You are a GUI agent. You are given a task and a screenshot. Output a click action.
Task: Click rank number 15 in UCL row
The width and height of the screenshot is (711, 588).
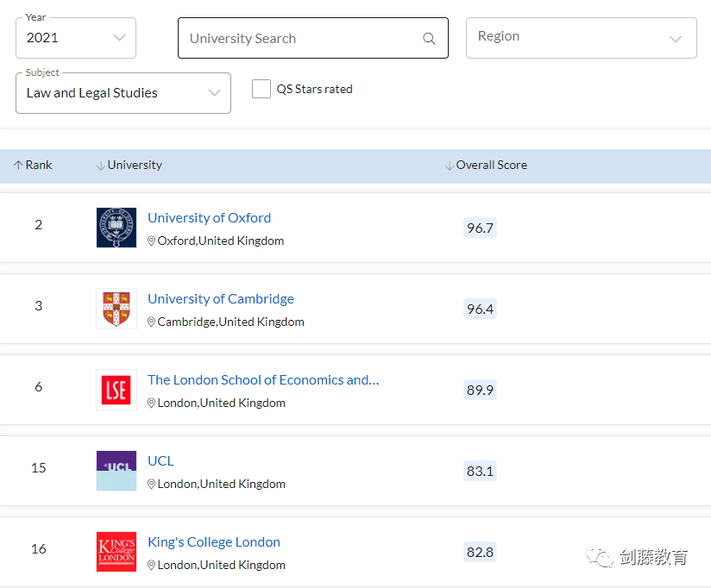(x=39, y=467)
